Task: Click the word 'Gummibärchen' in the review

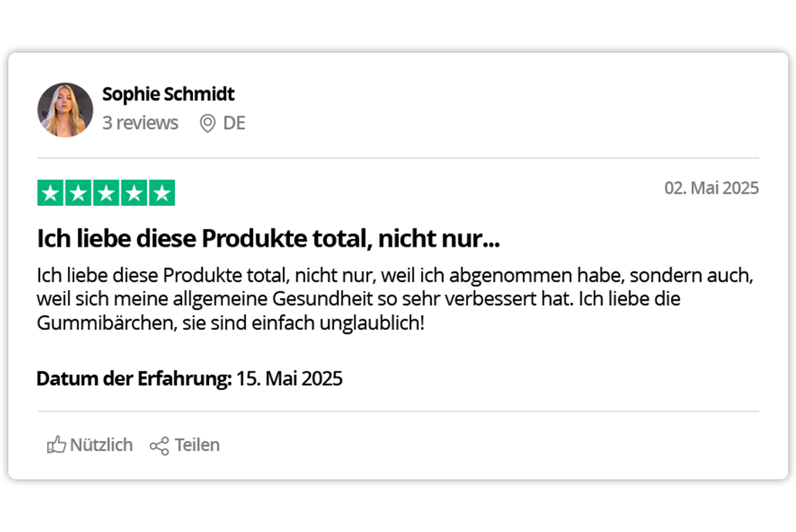Action: click(x=106, y=323)
